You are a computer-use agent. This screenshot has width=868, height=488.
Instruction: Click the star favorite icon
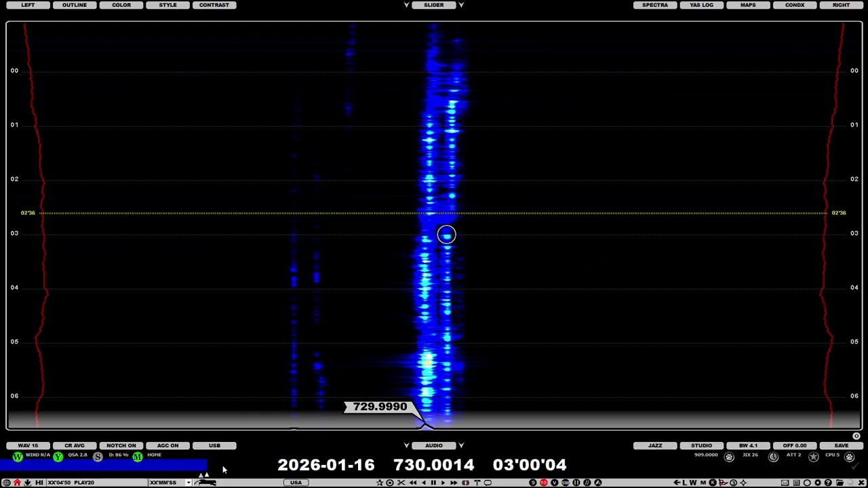click(380, 483)
